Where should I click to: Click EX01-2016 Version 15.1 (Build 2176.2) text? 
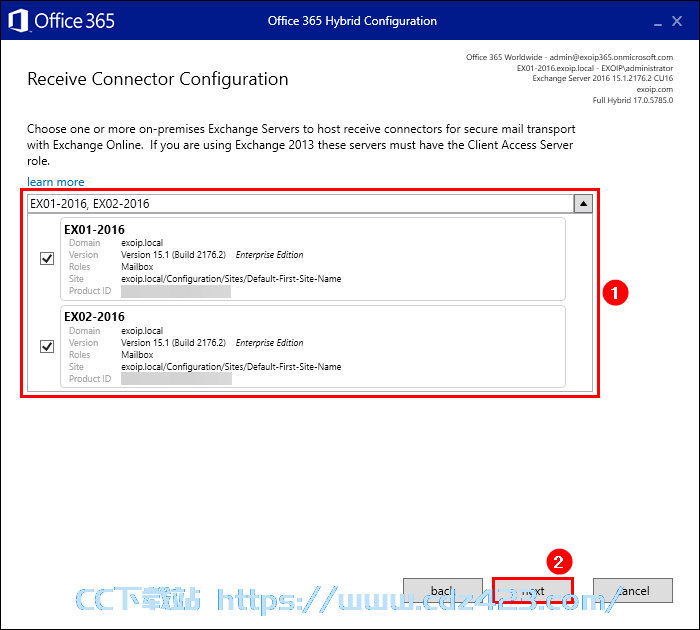pyautogui.click(x=173, y=255)
